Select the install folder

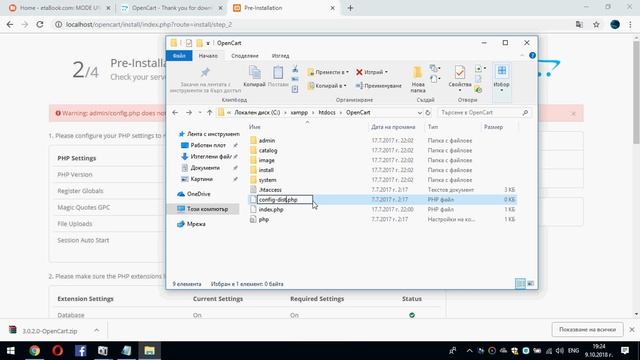tap(266, 170)
